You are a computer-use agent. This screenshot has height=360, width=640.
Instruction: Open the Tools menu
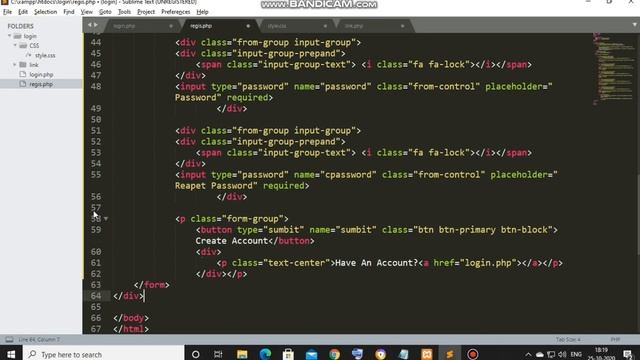[x=124, y=12]
